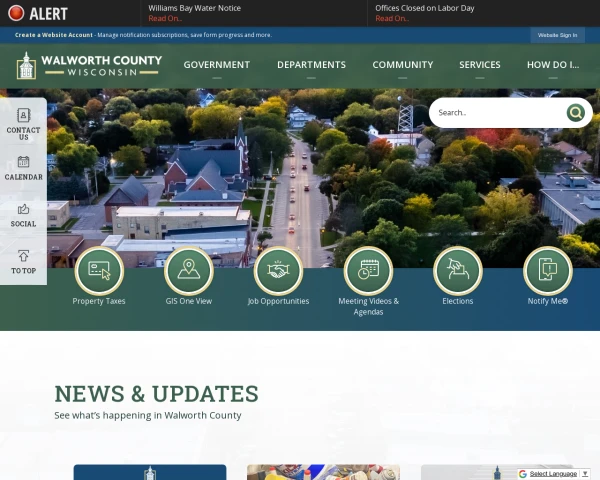Screen dimensions: 600x480
Task: Click the Property Taxes circular icon
Action: click(99, 270)
